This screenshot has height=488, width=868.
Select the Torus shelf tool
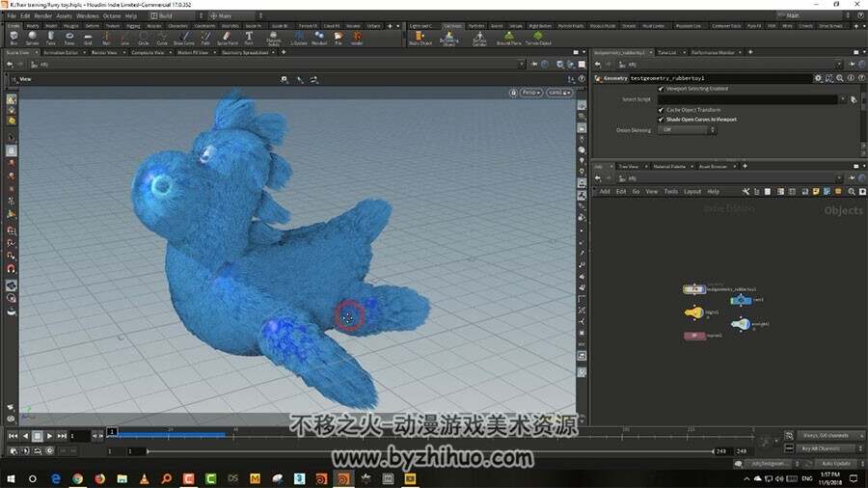[x=69, y=38]
